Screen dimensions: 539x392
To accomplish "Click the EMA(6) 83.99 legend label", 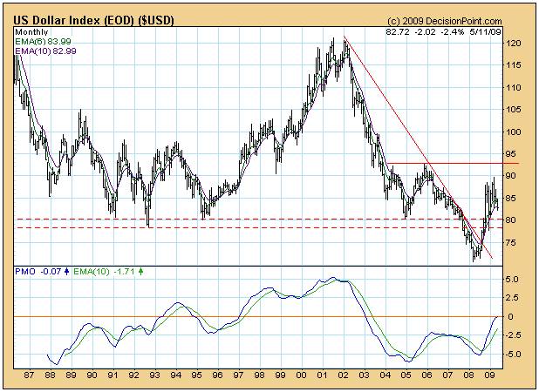I will tap(41, 42).
